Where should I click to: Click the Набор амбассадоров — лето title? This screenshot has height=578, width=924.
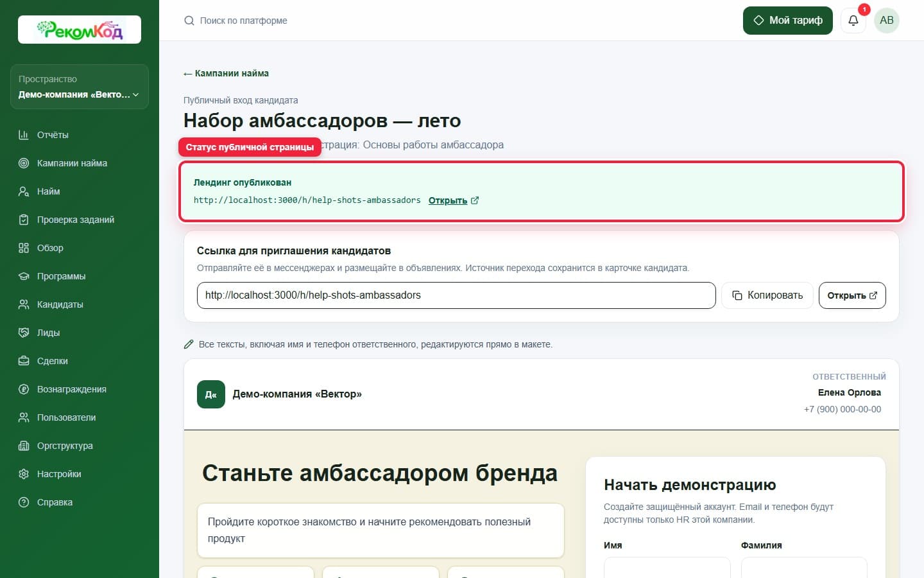click(322, 121)
